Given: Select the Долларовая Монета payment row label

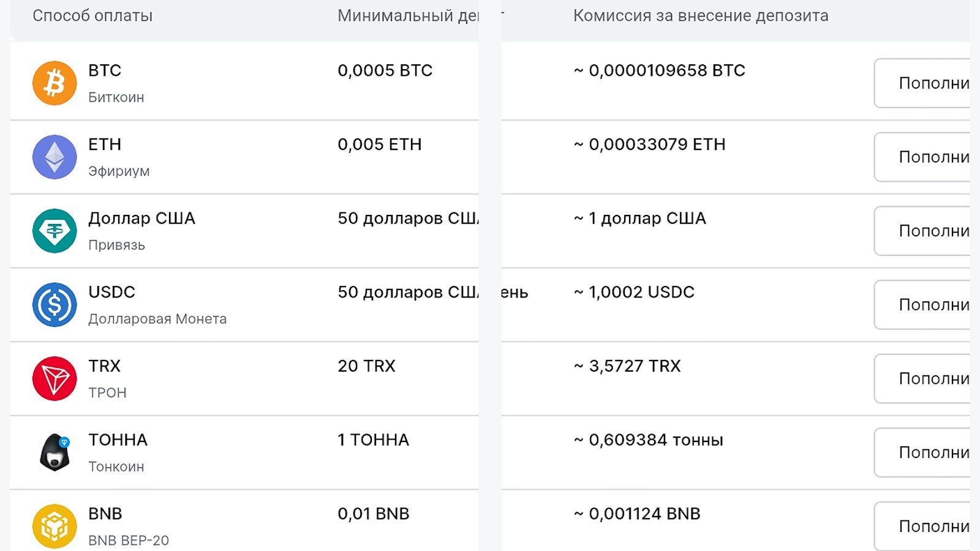Looking at the screenshot, I should (157, 319).
